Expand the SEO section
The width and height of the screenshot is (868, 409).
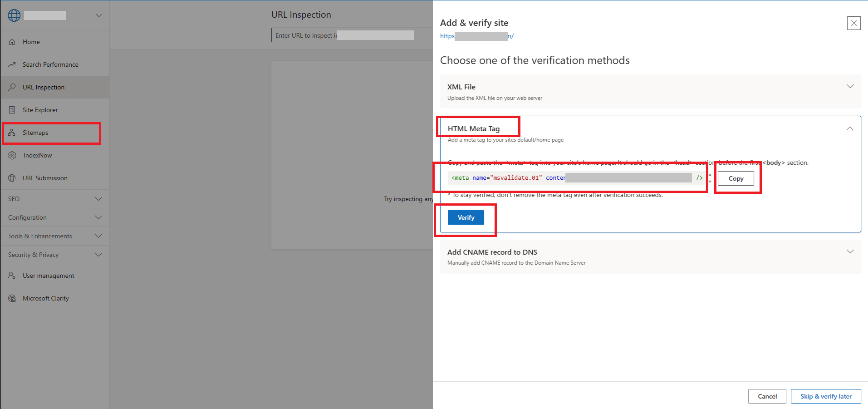point(54,198)
